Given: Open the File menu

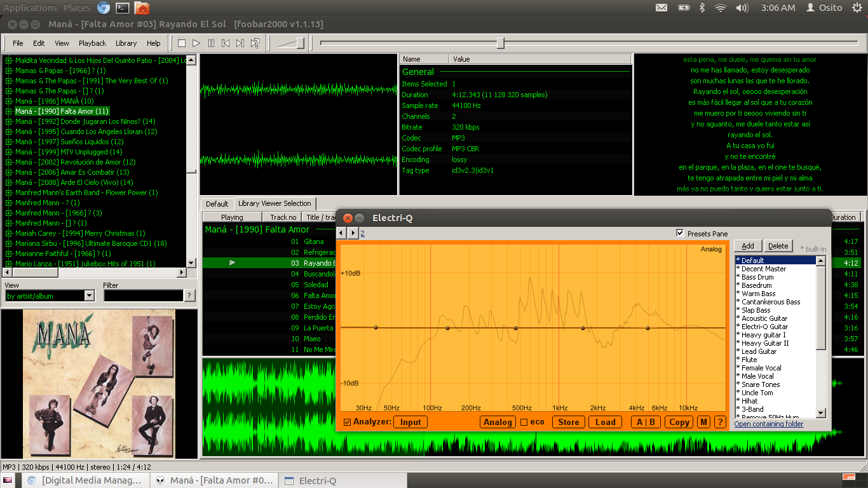Looking at the screenshot, I should pyautogui.click(x=18, y=43).
